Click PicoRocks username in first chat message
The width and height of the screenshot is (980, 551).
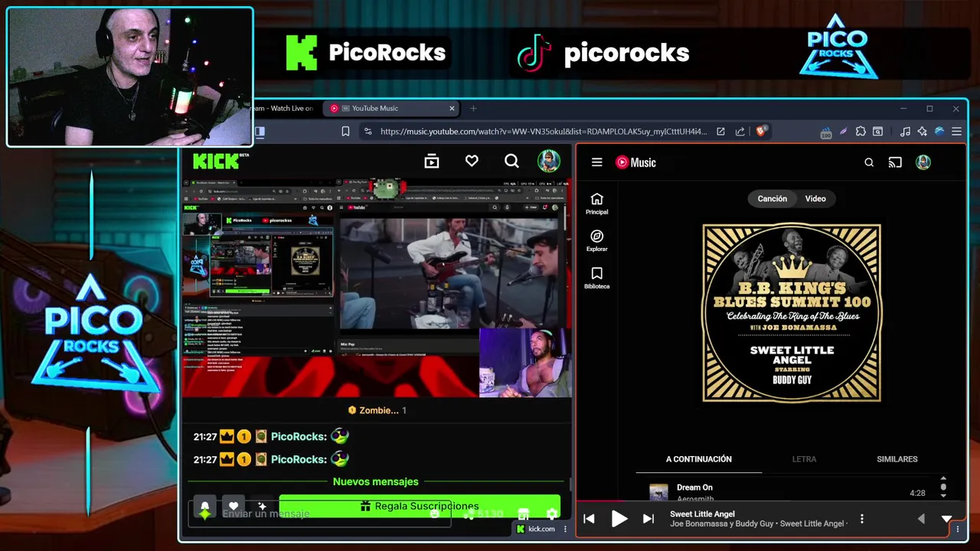[x=299, y=436]
